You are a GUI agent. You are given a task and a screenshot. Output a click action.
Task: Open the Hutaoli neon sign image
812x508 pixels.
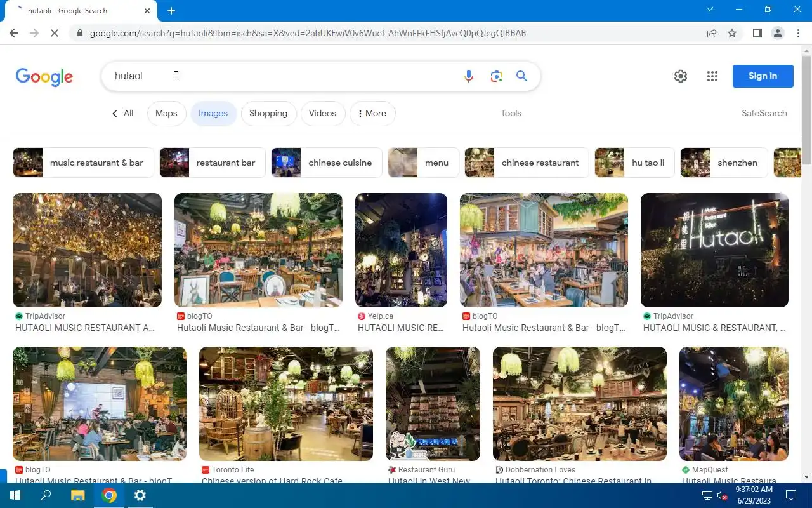click(714, 250)
